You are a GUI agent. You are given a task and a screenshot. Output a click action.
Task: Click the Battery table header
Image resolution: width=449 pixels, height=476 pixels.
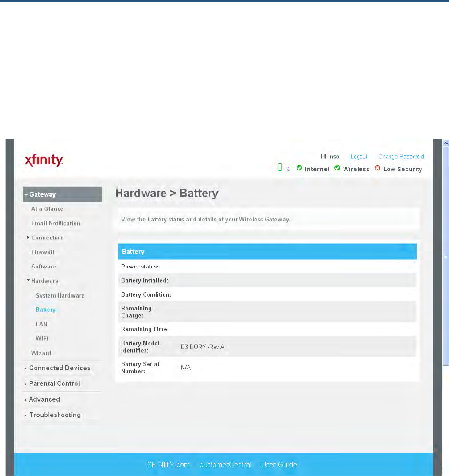[267, 252]
